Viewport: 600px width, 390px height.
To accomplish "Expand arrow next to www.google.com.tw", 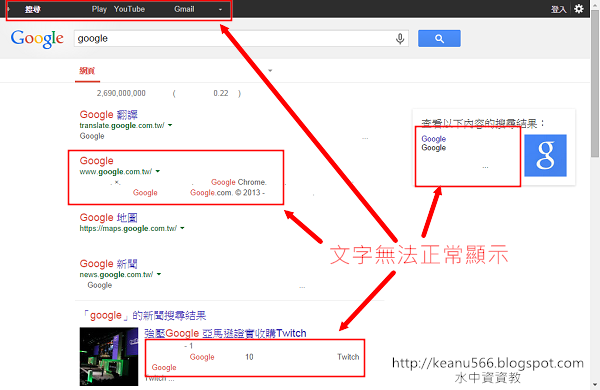I will (x=158, y=171).
